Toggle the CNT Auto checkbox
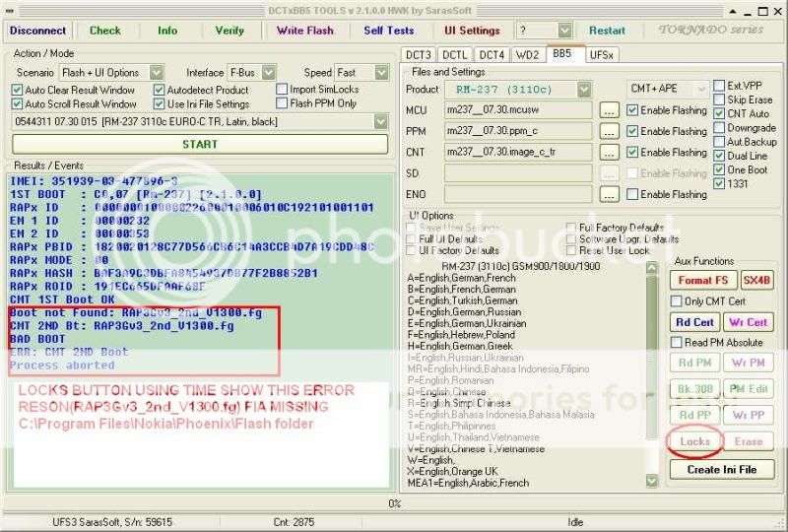Image resolution: width=788 pixels, height=532 pixels. (x=719, y=113)
